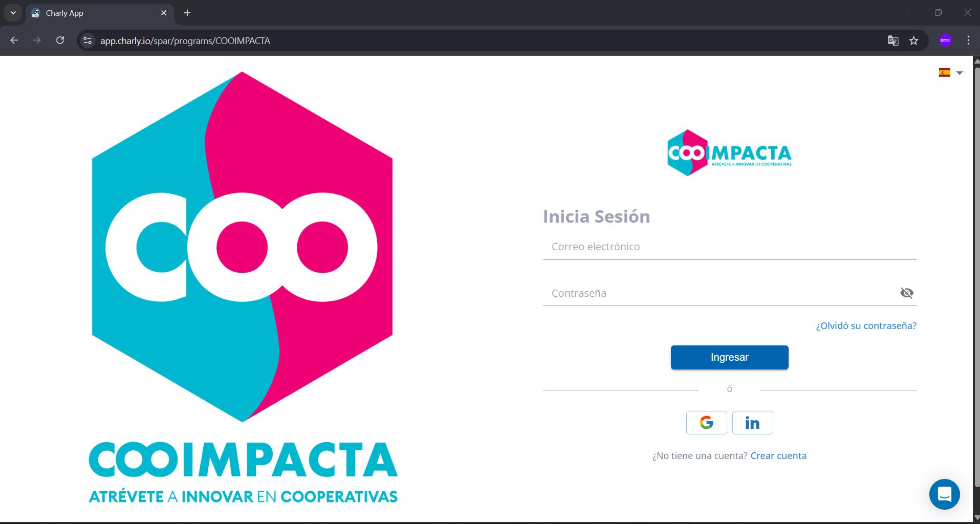980x524 pixels.
Task: Open the 'Crear cuenta' link
Action: pyautogui.click(x=778, y=455)
